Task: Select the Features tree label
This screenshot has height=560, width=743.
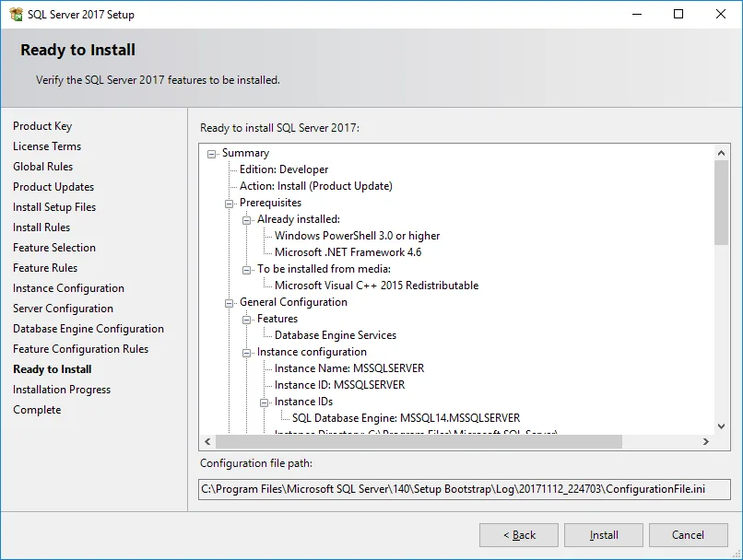Action: pos(277,319)
